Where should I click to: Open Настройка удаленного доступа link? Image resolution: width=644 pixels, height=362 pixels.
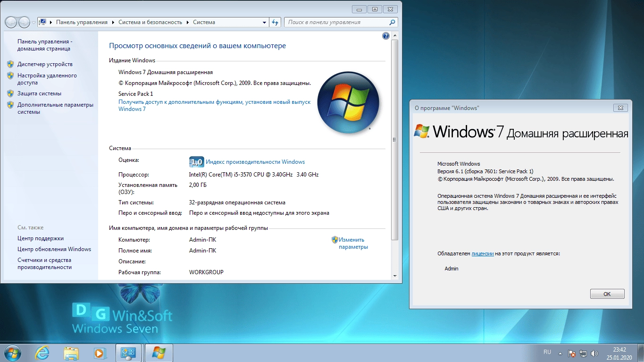pyautogui.click(x=47, y=79)
